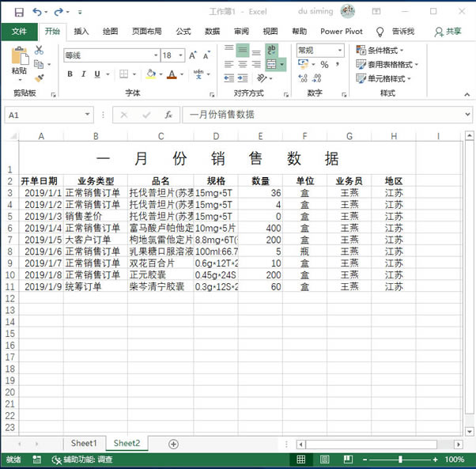Open 条件格式 conditional formatting menu
The image size is (476, 469).
[380, 50]
